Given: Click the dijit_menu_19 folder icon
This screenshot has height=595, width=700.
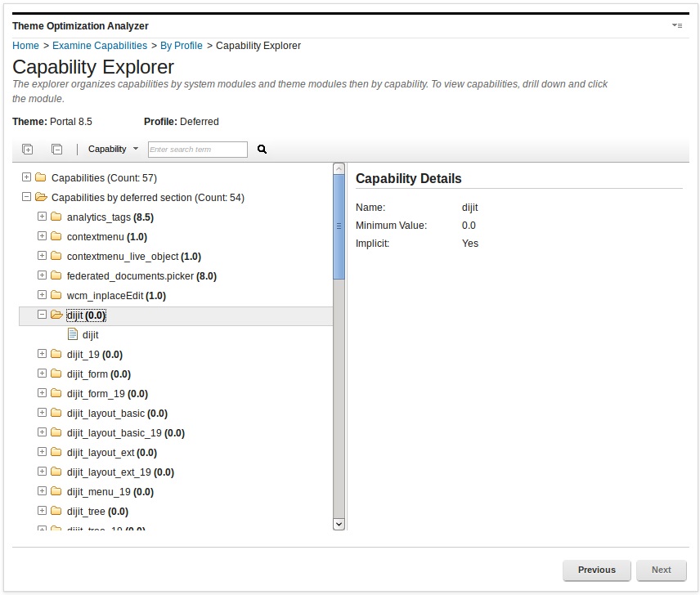Looking at the screenshot, I should click(56, 491).
